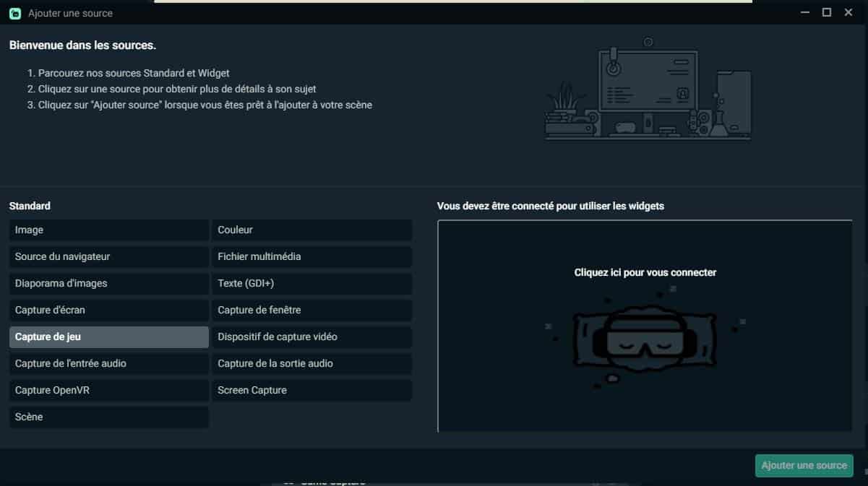Select Dispositif de capture vidéo
The width and height of the screenshot is (868, 486).
point(311,337)
